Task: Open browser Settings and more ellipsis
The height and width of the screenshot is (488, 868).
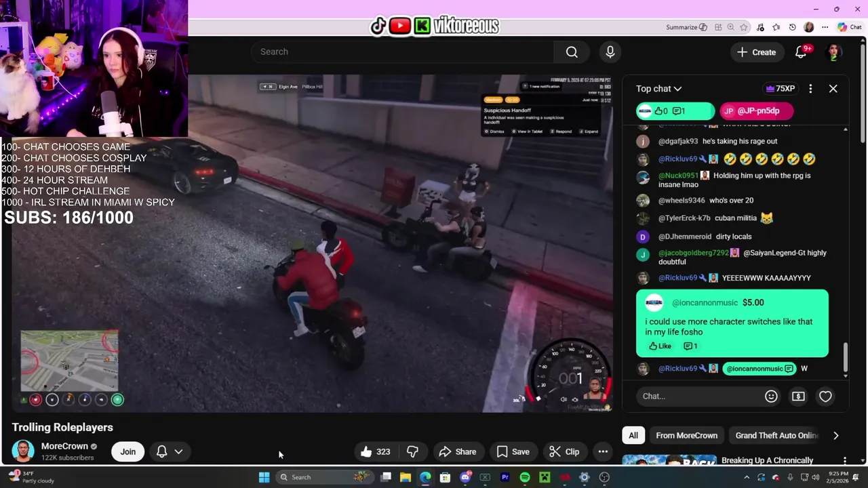Action: (x=825, y=27)
